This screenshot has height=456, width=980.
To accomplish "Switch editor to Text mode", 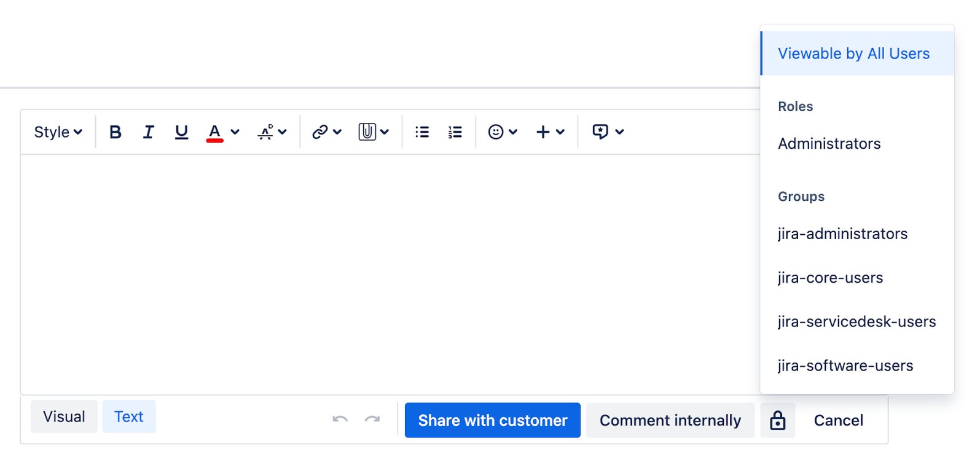I will pyautogui.click(x=129, y=417).
